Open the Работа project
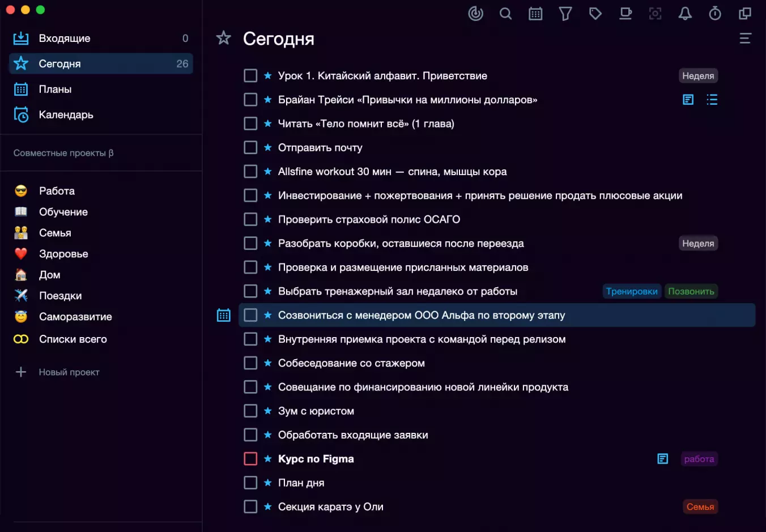Viewport: 766px width, 532px height. [x=57, y=191]
